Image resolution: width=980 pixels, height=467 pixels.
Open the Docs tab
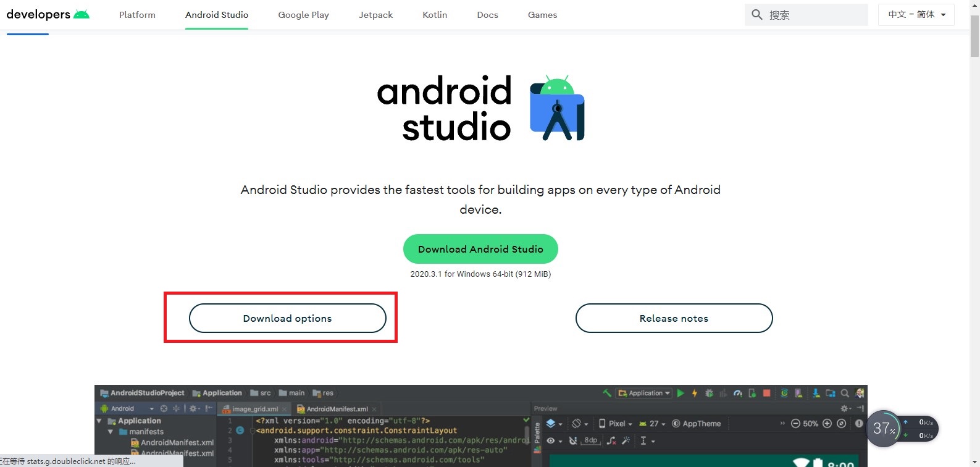click(x=487, y=15)
